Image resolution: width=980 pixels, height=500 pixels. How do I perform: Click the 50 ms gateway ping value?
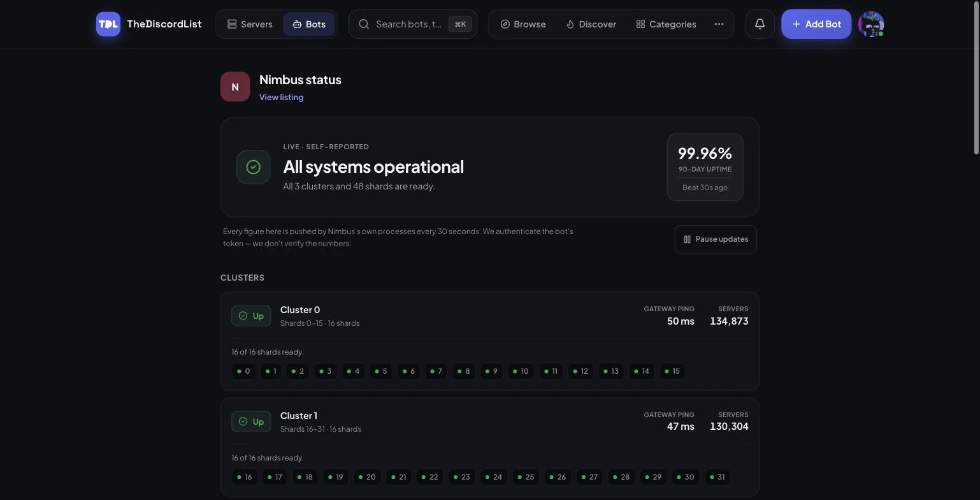point(681,321)
